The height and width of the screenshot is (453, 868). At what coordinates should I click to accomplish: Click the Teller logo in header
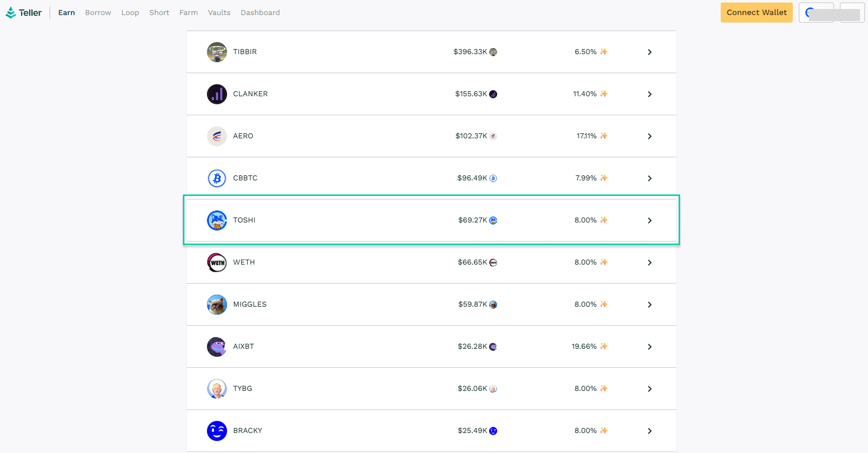(x=24, y=13)
